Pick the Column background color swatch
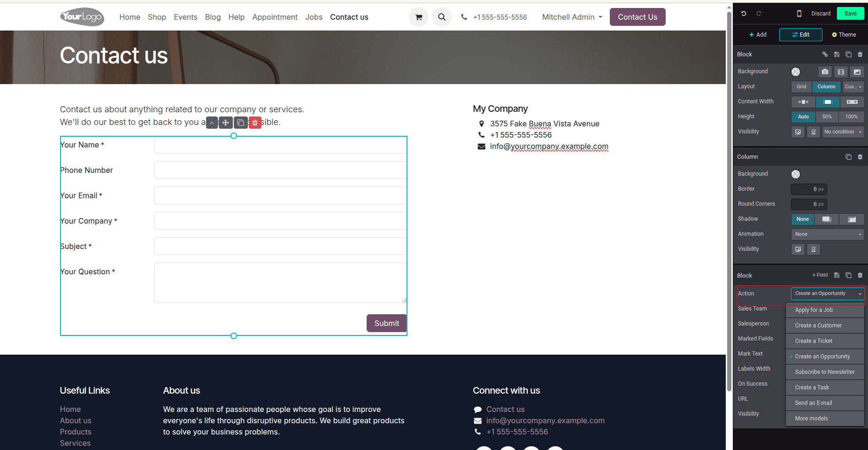Image resolution: width=868 pixels, height=450 pixels. [x=796, y=174]
